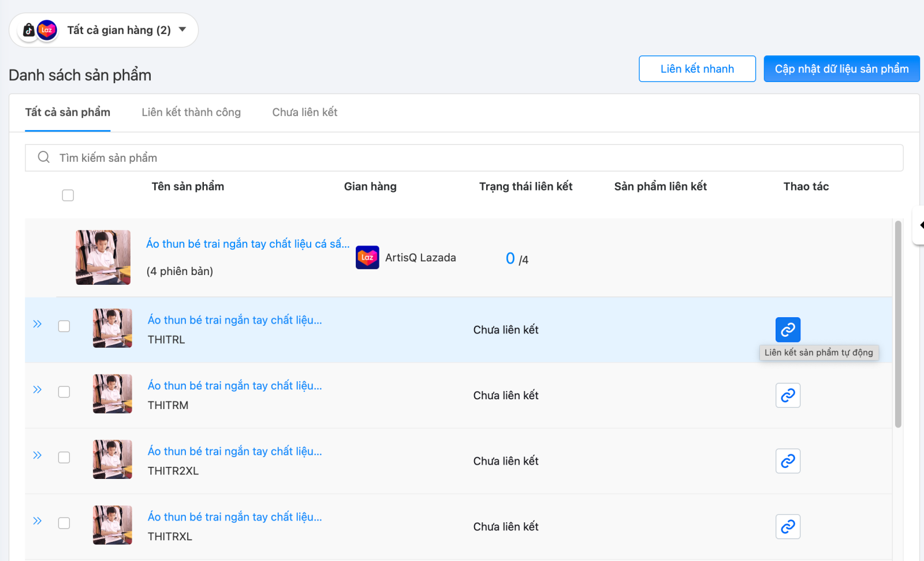The width and height of the screenshot is (924, 561).
Task: Toggle the select-all checkbox in table header
Action: pos(68,195)
